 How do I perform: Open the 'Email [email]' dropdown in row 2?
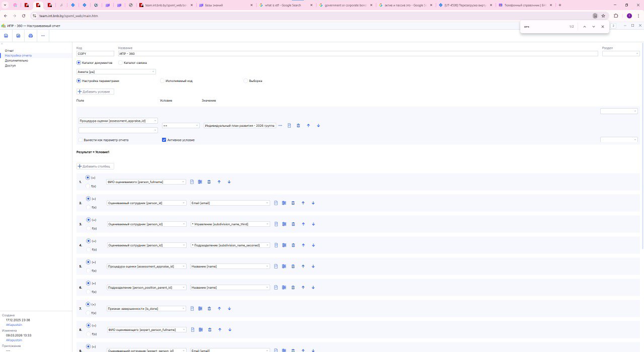point(230,203)
